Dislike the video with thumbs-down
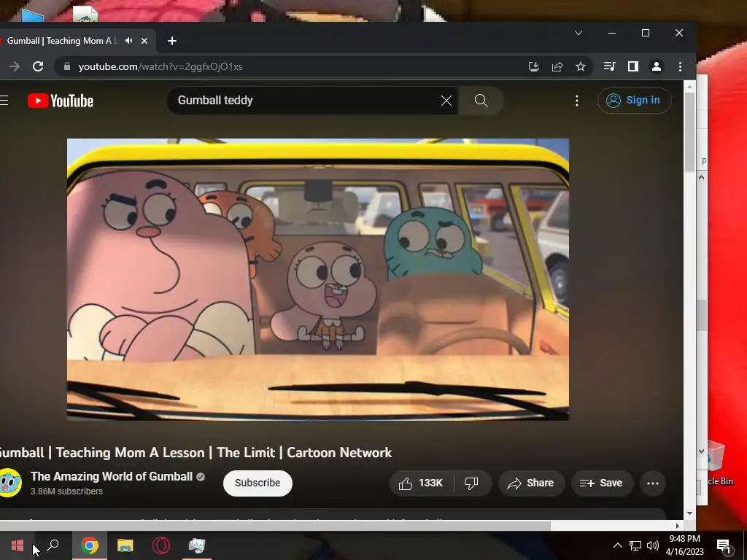This screenshot has height=560, width=747. click(472, 483)
